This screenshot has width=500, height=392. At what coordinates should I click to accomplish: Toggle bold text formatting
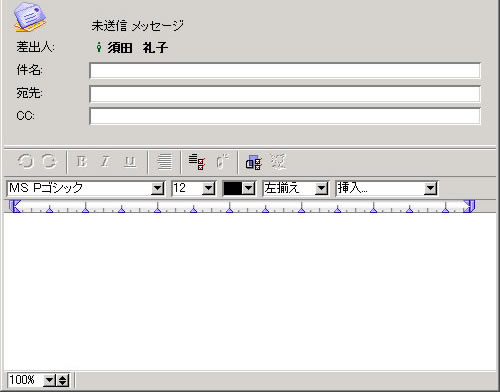point(82,162)
